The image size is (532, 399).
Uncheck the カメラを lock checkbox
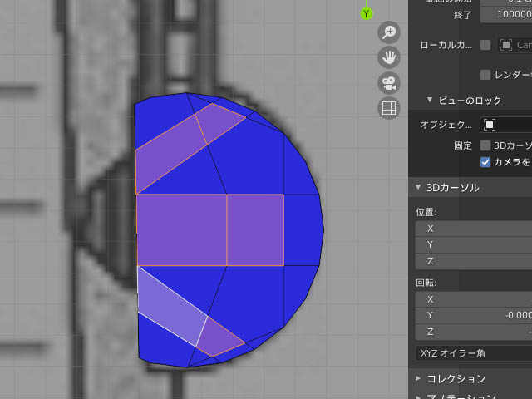(x=485, y=162)
